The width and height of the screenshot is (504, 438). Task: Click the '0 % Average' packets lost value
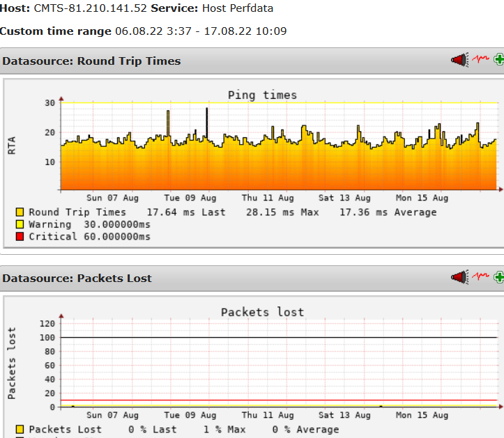[x=306, y=430]
